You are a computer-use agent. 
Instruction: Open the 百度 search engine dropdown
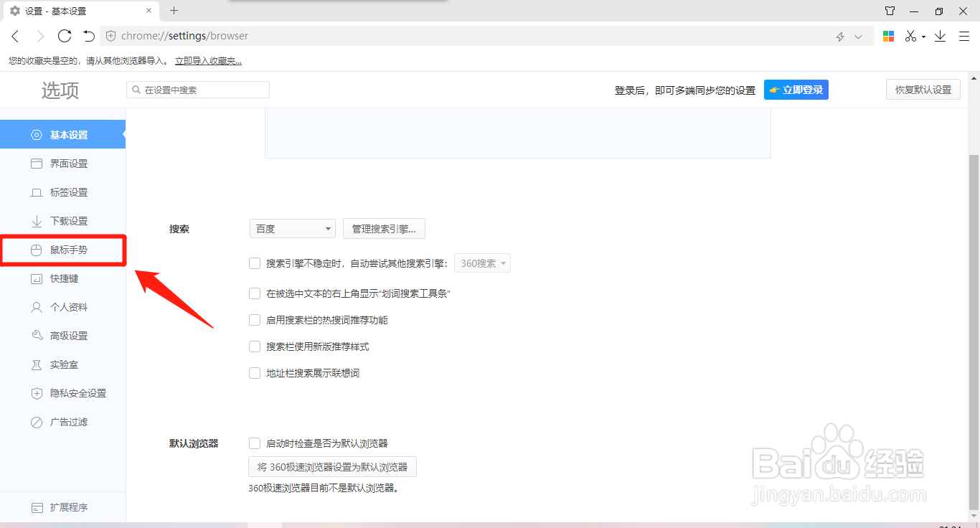tap(293, 229)
